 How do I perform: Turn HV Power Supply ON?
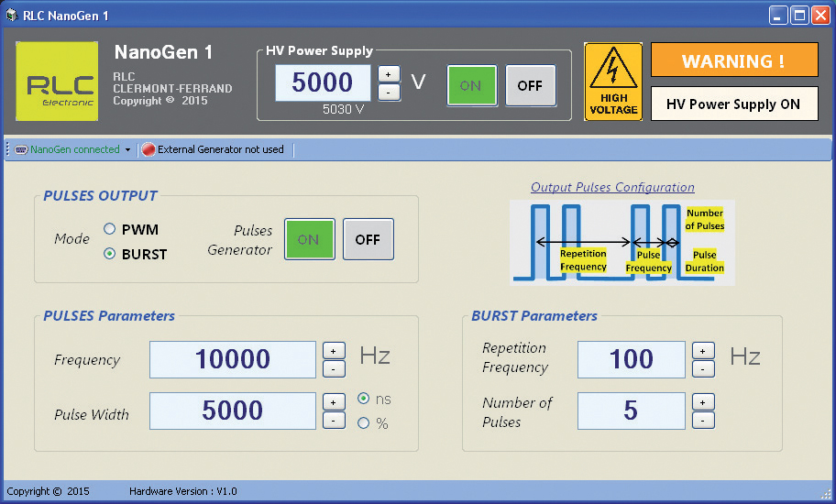[x=472, y=86]
